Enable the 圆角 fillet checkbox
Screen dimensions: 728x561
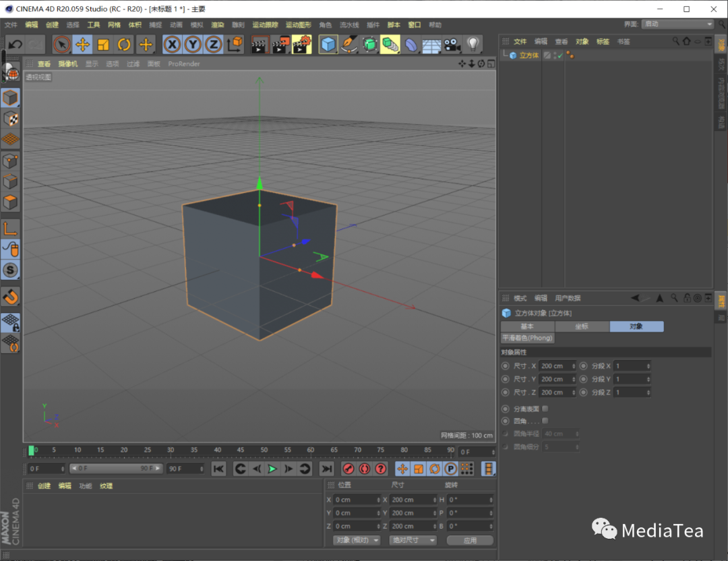(x=545, y=421)
